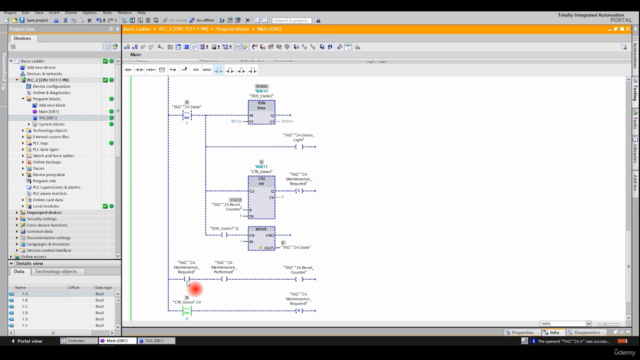Open the Overview tab in bottom bar

78,341
